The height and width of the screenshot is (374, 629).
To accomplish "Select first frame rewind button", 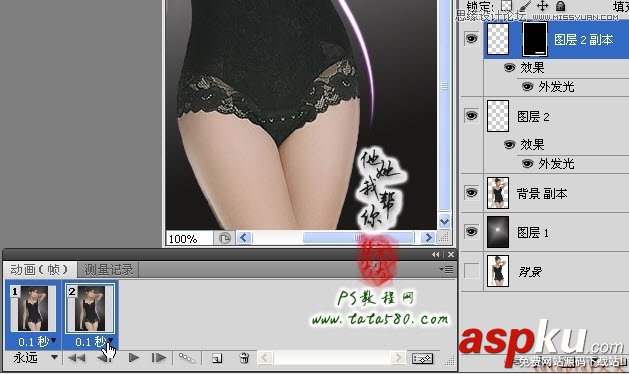I will click(76, 358).
